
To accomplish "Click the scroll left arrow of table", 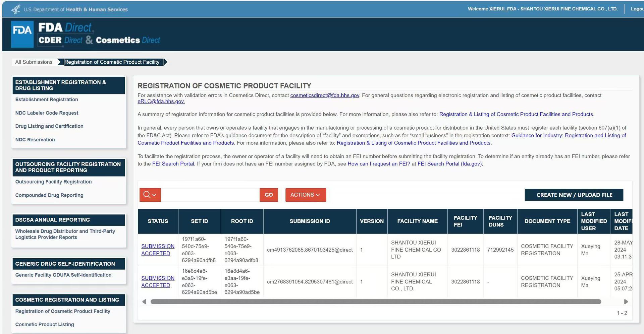I will tap(144, 302).
